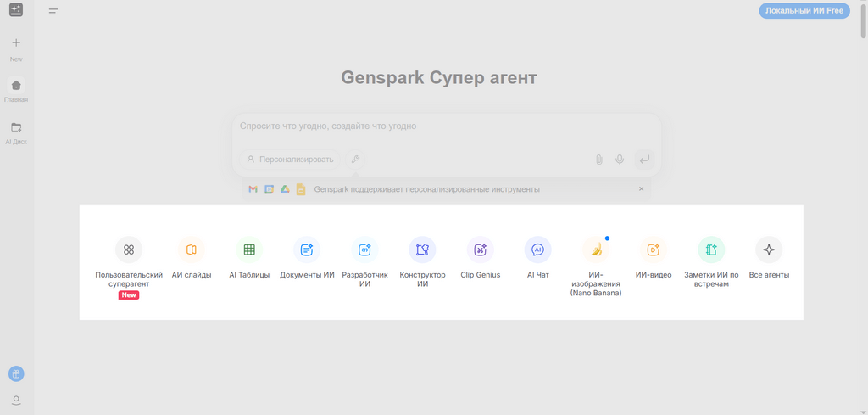The image size is (868, 415).
Task: Click the Genspark logo icon
Action: click(x=16, y=10)
